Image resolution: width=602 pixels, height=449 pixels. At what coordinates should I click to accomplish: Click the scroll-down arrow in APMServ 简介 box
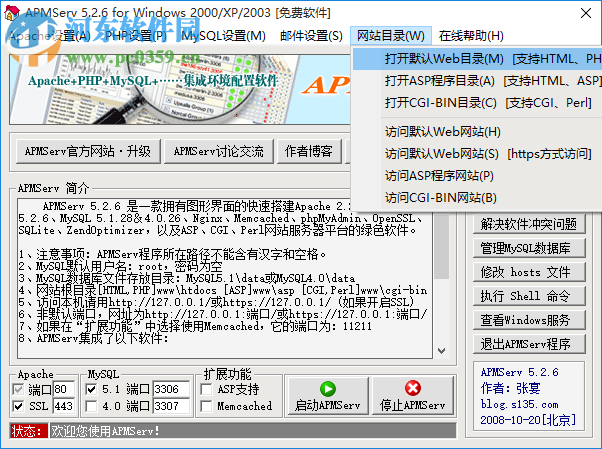pos(442,350)
